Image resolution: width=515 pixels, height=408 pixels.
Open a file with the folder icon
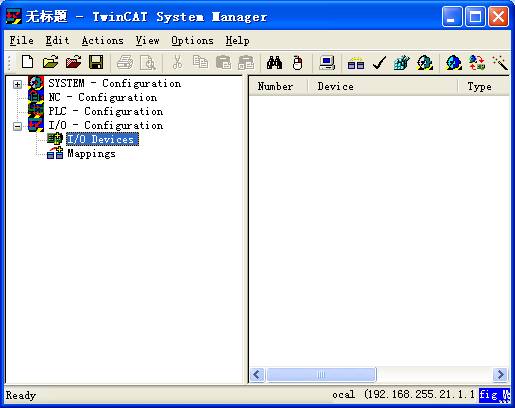tap(51, 62)
